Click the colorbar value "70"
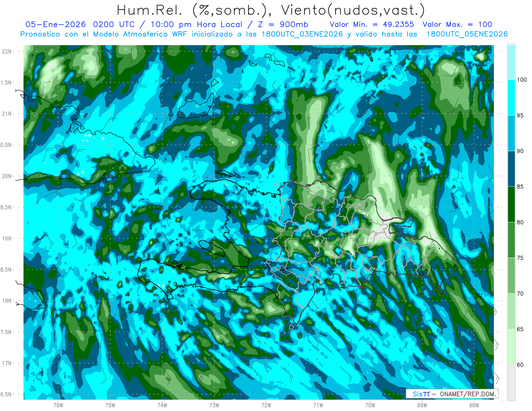532x411 pixels. click(520, 294)
